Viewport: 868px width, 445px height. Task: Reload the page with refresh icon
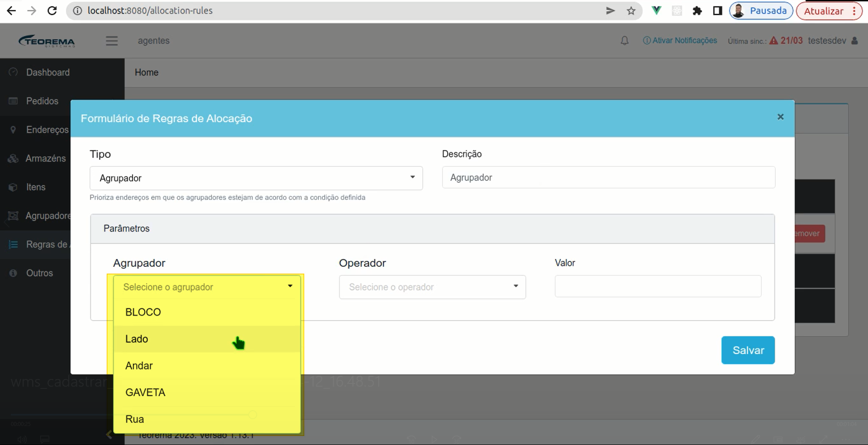click(x=52, y=10)
